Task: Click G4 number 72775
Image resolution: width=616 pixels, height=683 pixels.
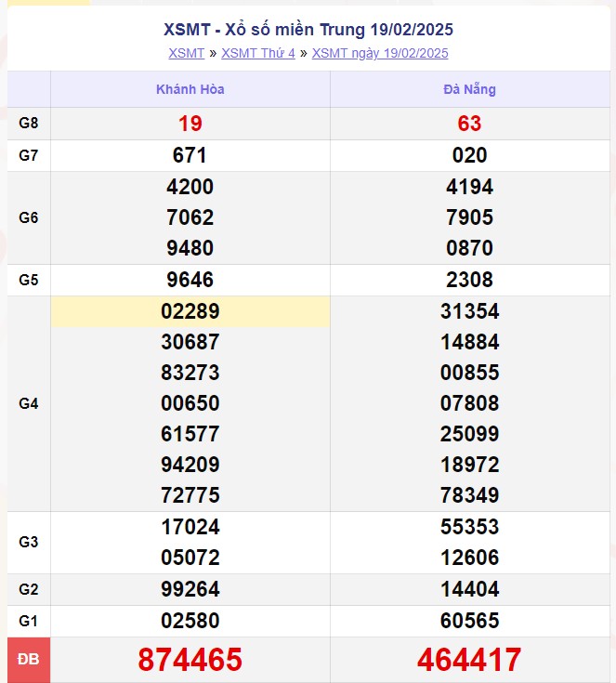Action: 190,495
